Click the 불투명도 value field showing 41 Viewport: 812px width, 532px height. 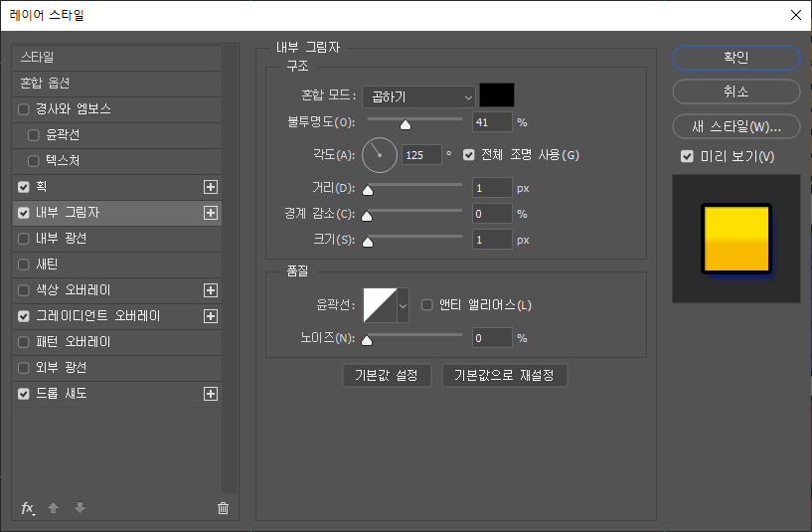[492, 122]
